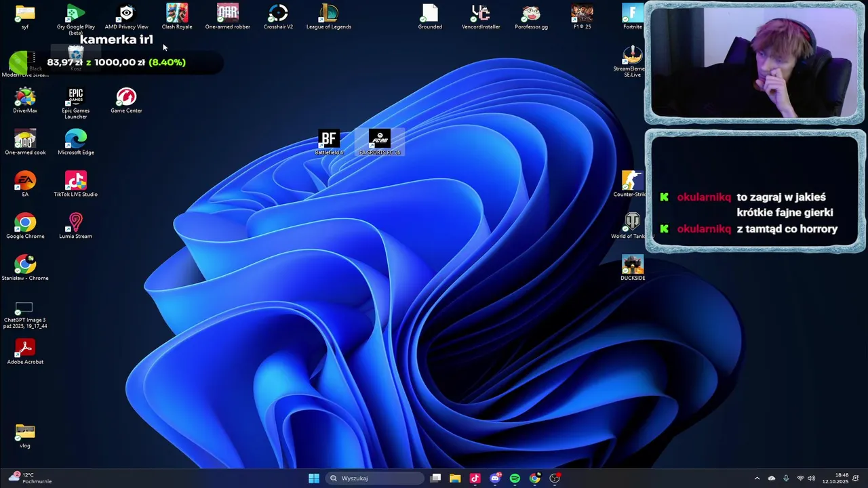The image size is (868, 488).
Task: Open File Explorer from the taskbar
Action: (455, 479)
